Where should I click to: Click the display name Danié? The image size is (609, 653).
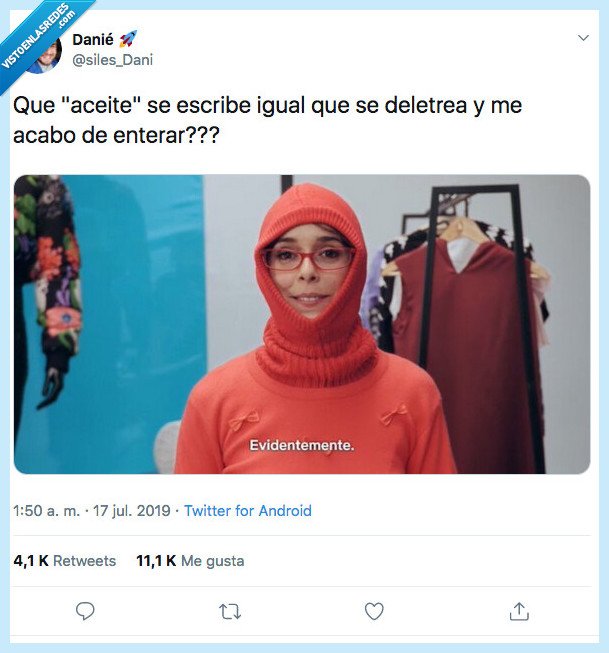click(93, 40)
